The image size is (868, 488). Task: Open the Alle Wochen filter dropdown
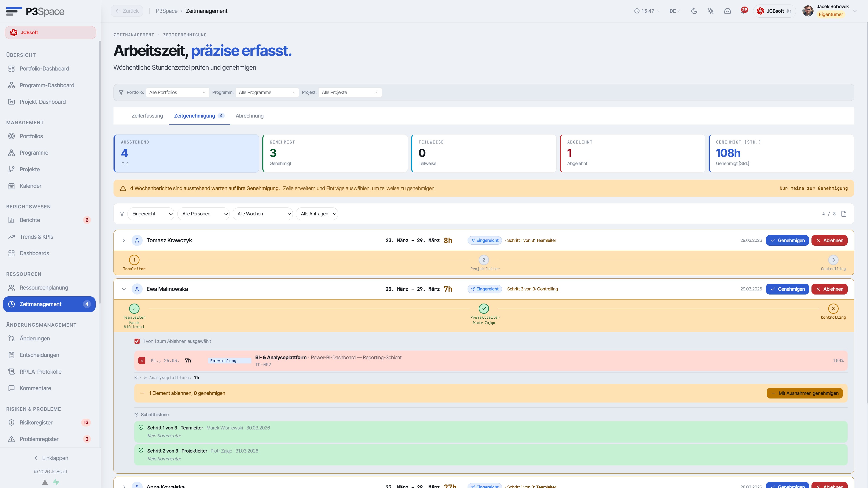click(263, 214)
